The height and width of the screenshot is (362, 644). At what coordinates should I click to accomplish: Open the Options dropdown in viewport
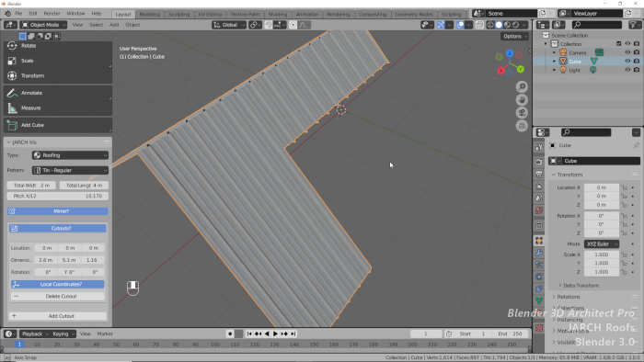[514, 37]
